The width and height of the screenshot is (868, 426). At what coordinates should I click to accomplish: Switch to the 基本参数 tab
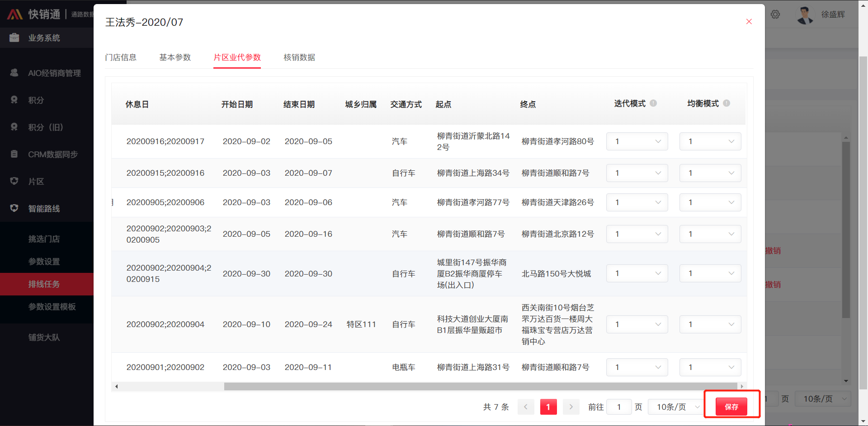coord(175,57)
